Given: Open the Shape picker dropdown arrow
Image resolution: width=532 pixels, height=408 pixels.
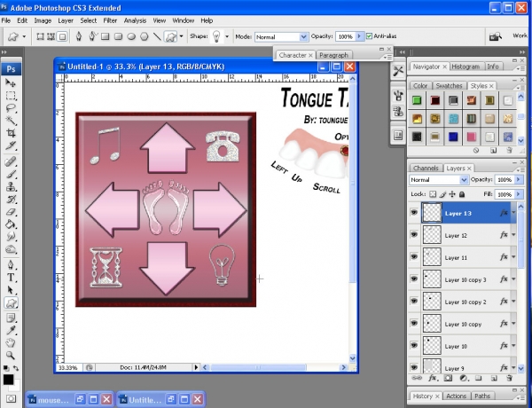Looking at the screenshot, I should (227, 36).
